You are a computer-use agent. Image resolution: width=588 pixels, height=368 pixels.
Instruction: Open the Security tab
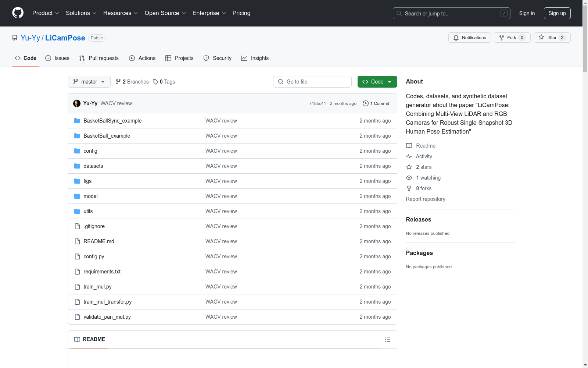point(218,58)
